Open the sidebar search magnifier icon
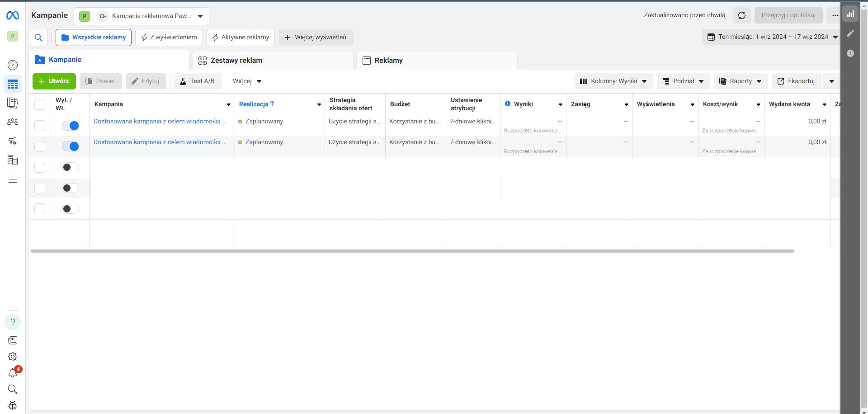868x414 pixels. coord(13,389)
